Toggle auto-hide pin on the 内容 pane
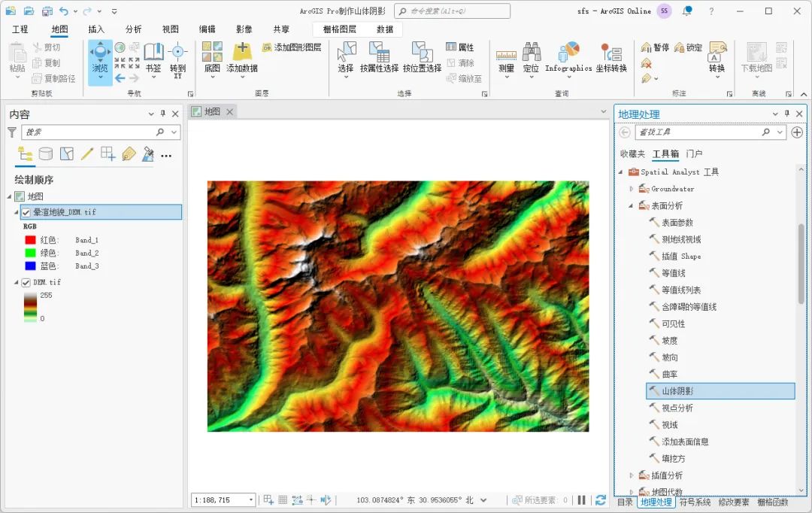Screen dimensions: 812x513 pyautogui.click(x=163, y=114)
